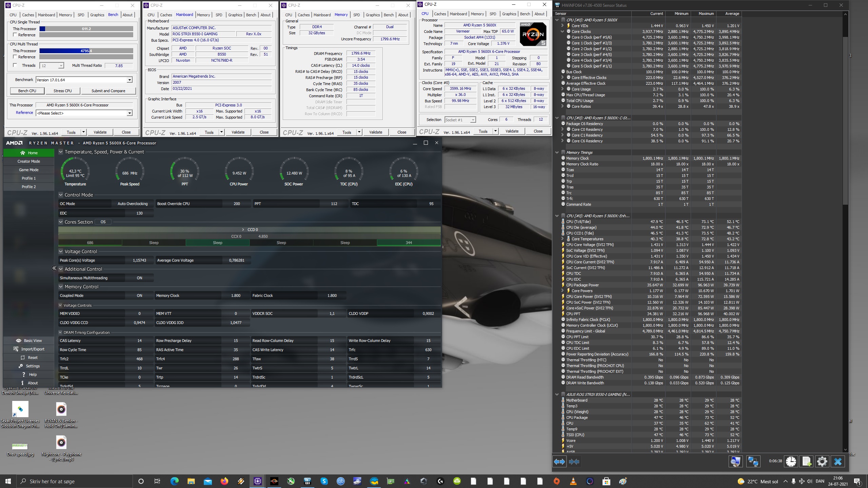Toggle Simultaneous Multithreading ON value
Viewport: 868px width, 488px height.
(139, 278)
